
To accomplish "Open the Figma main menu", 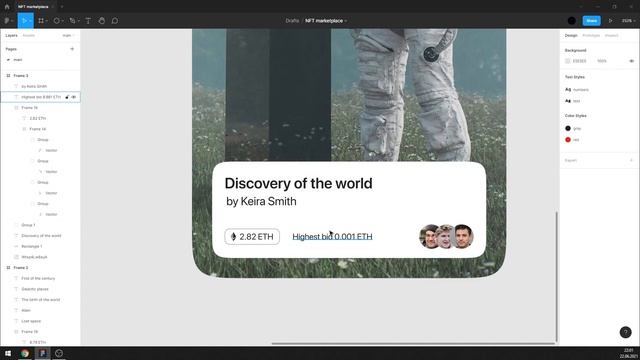I will (7, 20).
